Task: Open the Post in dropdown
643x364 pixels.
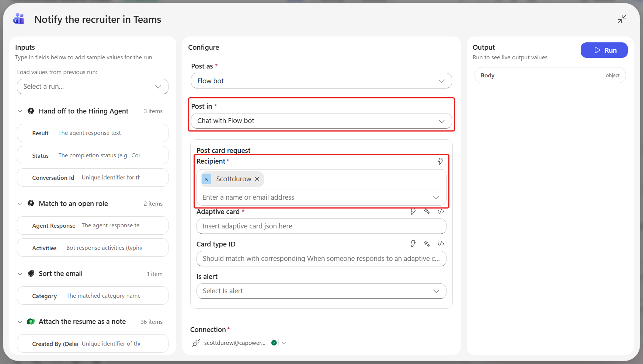Action: 321,121
